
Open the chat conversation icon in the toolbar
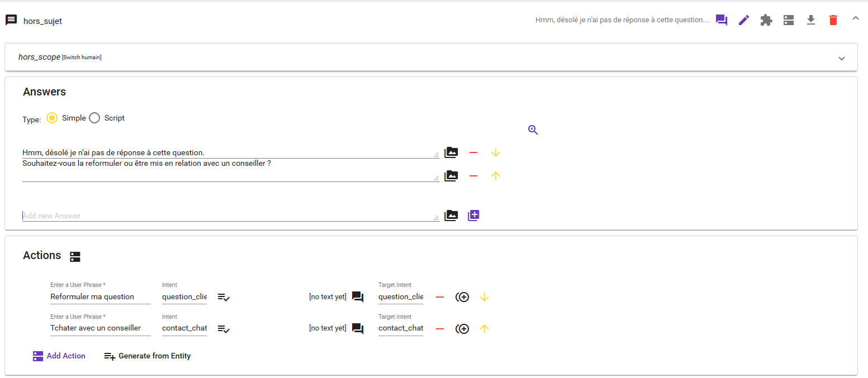pyautogui.click(x=721, y=20)
